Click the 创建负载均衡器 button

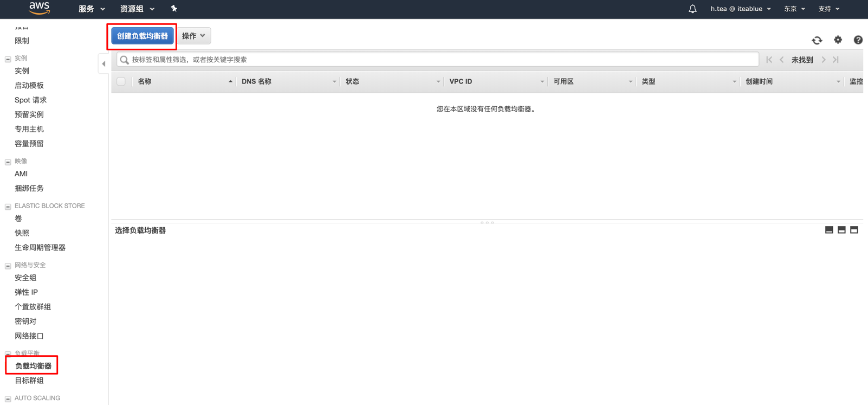pyautogui.click(x=142, y=36)
